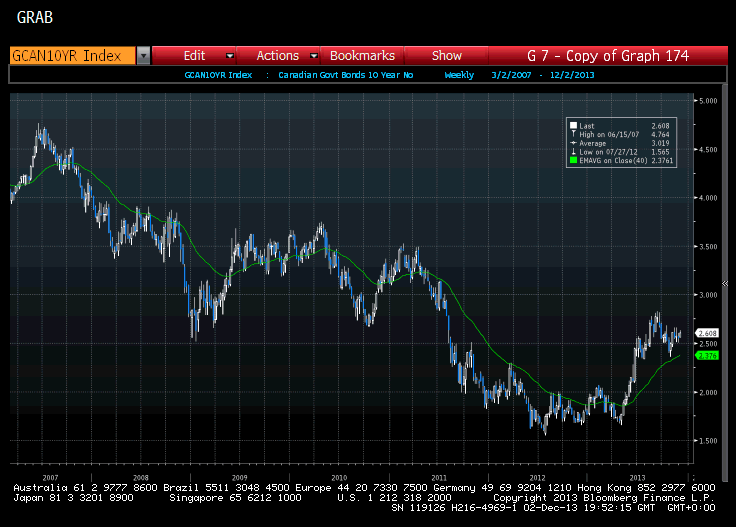This screenshot has width=736, height=527.
Task: Open the Show menu
Action: pos(446,56)
